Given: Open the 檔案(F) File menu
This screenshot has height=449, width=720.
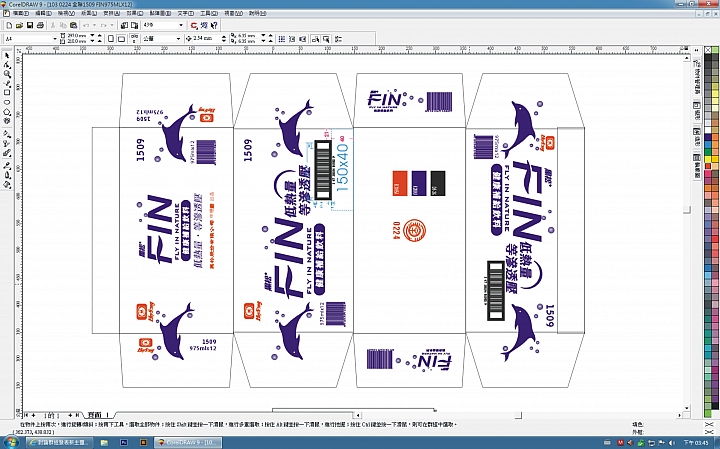Looking at the screenshot, I should click(x=21, y=13).
